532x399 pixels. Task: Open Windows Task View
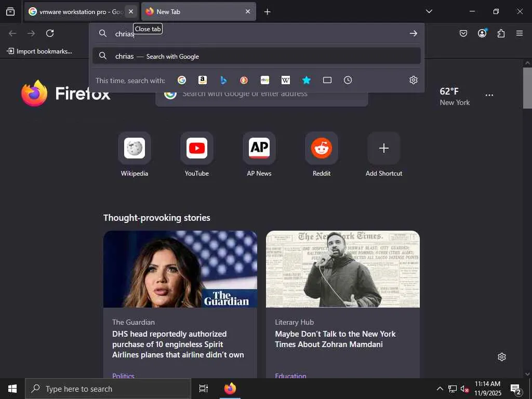pyautogui.click(x=204, y=389)
